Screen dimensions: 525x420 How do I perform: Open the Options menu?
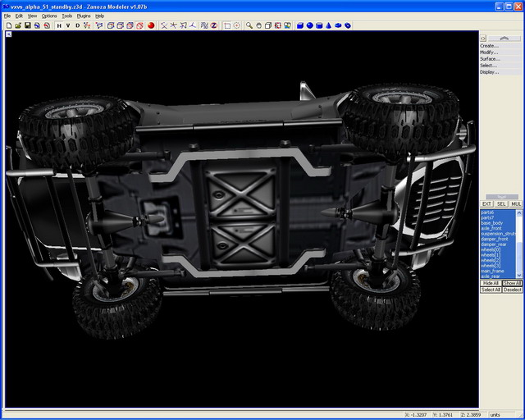point(49,16)
